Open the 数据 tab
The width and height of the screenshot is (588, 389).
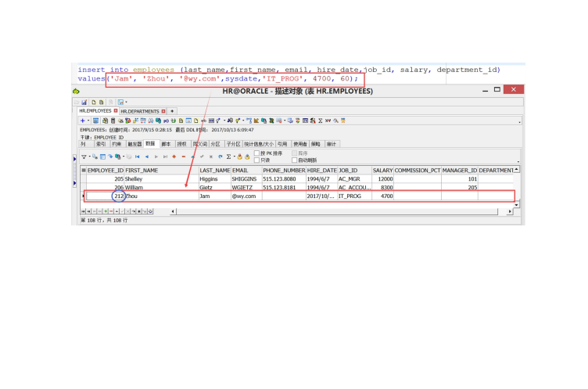(151, 144)
